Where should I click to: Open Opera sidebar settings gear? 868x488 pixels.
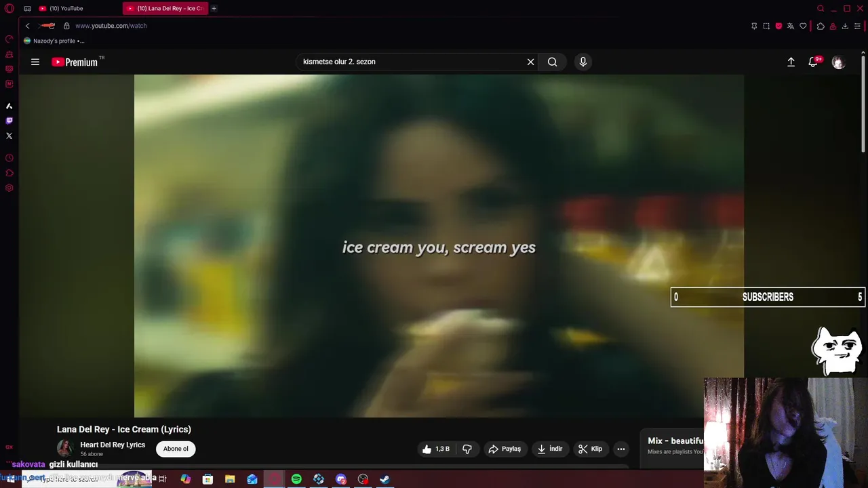pyautogui.click(x=9, y=188)
